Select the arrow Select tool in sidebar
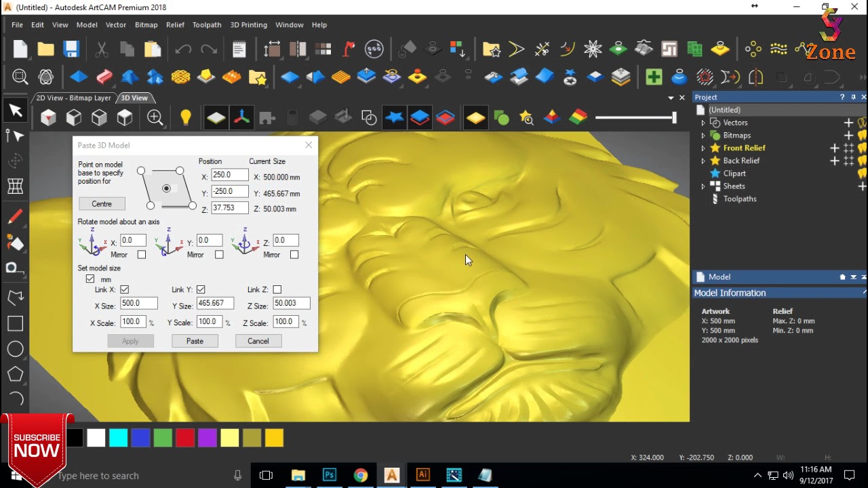 [16, 110]
